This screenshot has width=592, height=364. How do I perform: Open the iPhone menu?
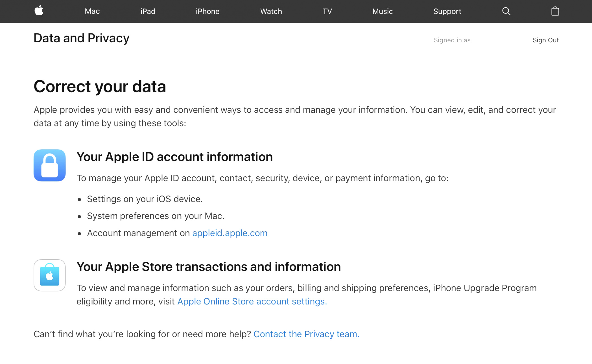point(207,11)
